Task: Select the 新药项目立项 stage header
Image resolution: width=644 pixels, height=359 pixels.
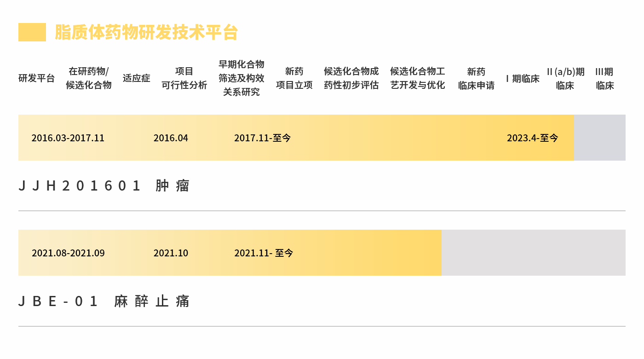Action: [294, 78]
